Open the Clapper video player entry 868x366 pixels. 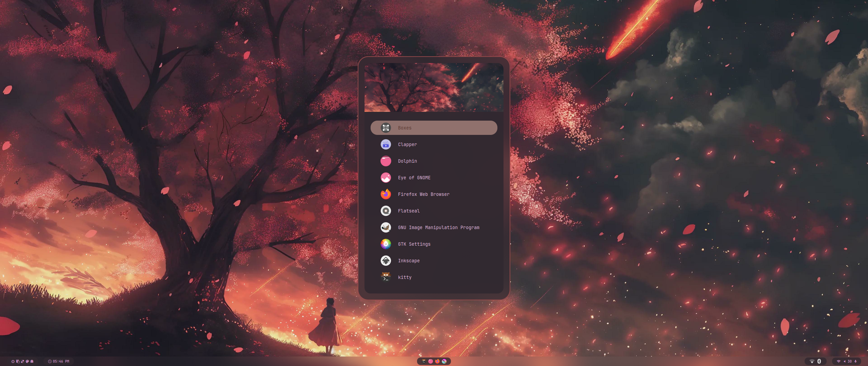[x=407, y=144]
